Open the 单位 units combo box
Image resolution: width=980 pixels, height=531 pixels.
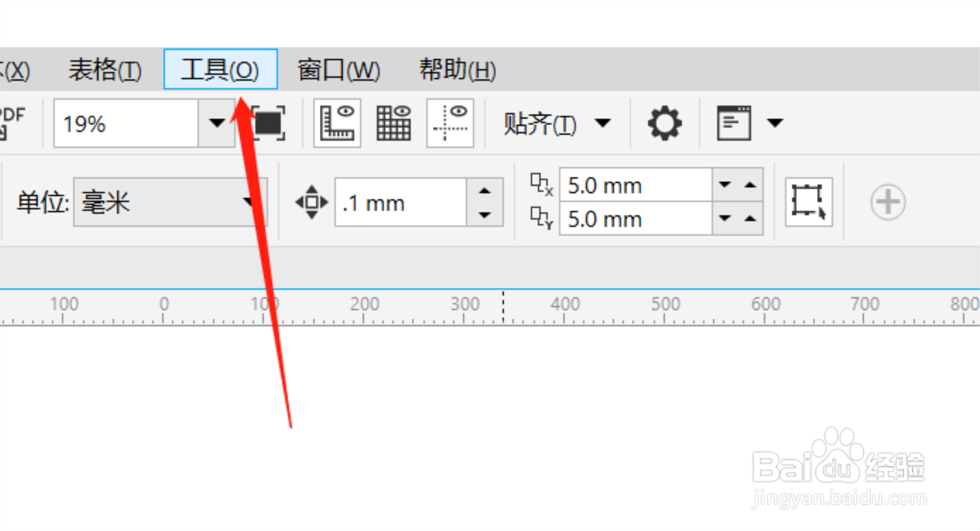point(170,202)
